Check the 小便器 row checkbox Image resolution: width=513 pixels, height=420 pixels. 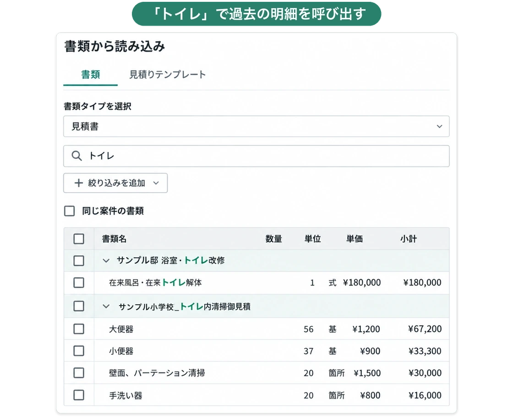[79, 351]
